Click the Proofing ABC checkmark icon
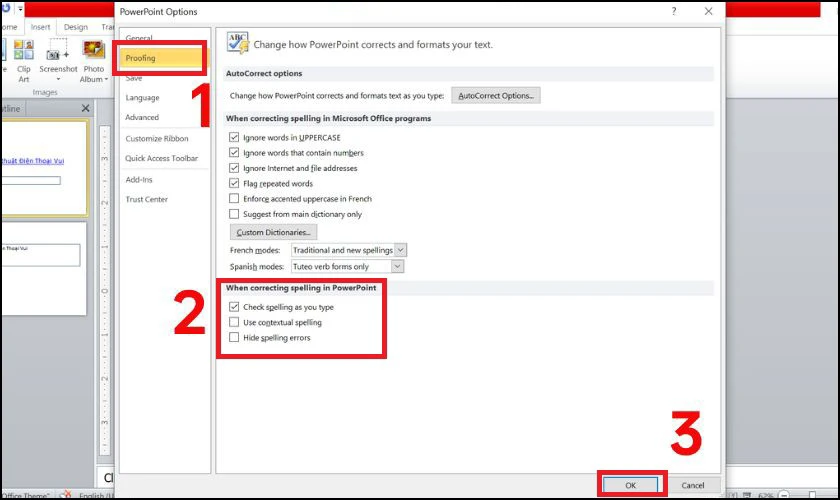This screenshot has height=500, width=840. 237,43
